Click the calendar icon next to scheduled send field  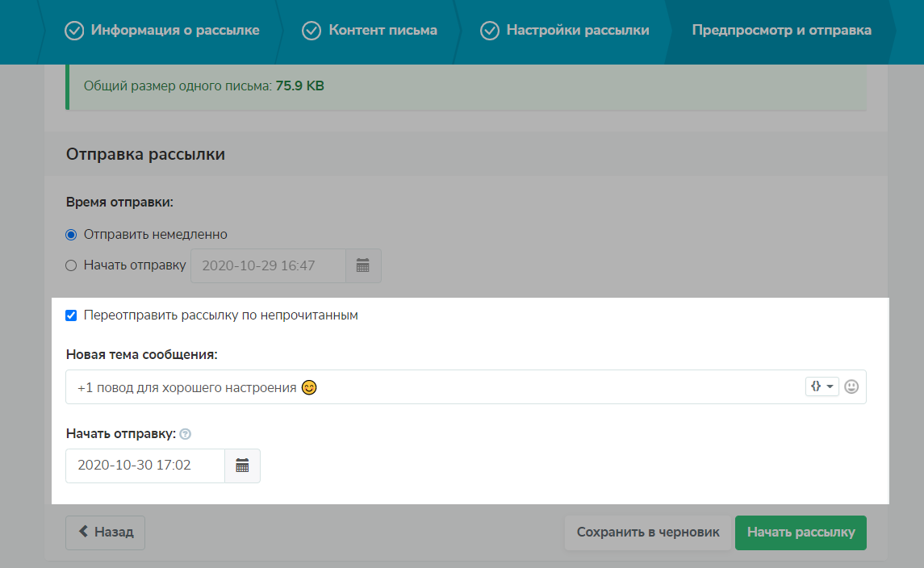(x=362, y=265)
